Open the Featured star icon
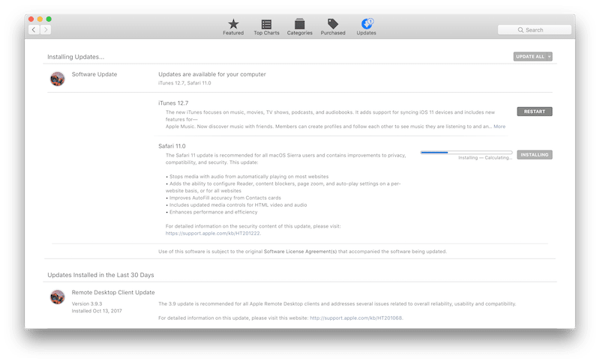The width and height of the screenshot is (600, 364). pyautogui.click(x=233, y=25)
